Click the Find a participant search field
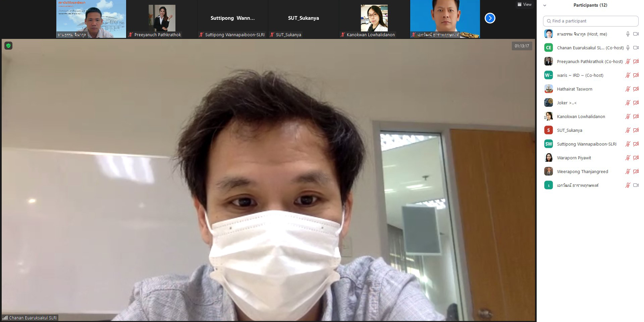Image resolution: width=644 pixels, height=322 pixels. (594, 21)
